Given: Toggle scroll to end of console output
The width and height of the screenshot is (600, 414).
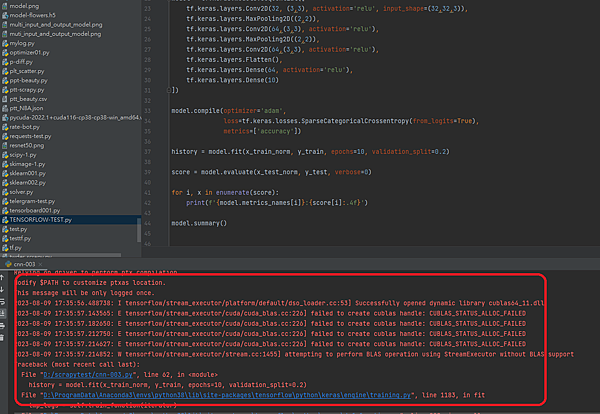Looking at the screenshot, I should pos(2,313).
